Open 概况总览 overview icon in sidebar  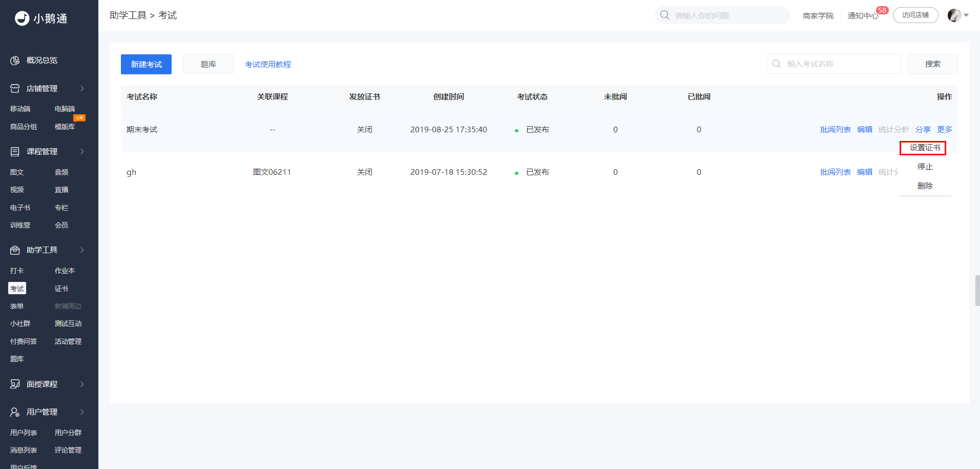tap(15, 60)
